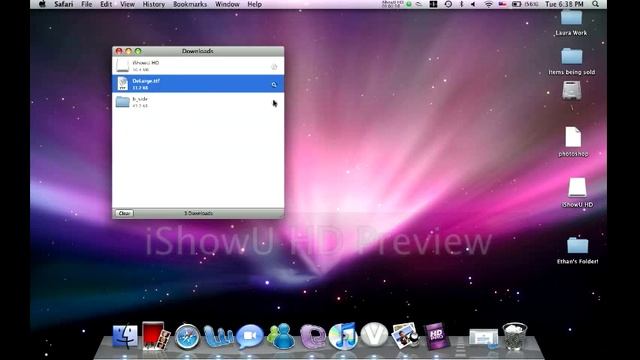Open Finder from the Dock
This screenshot has height=360, width=640.
coord(125,336)
